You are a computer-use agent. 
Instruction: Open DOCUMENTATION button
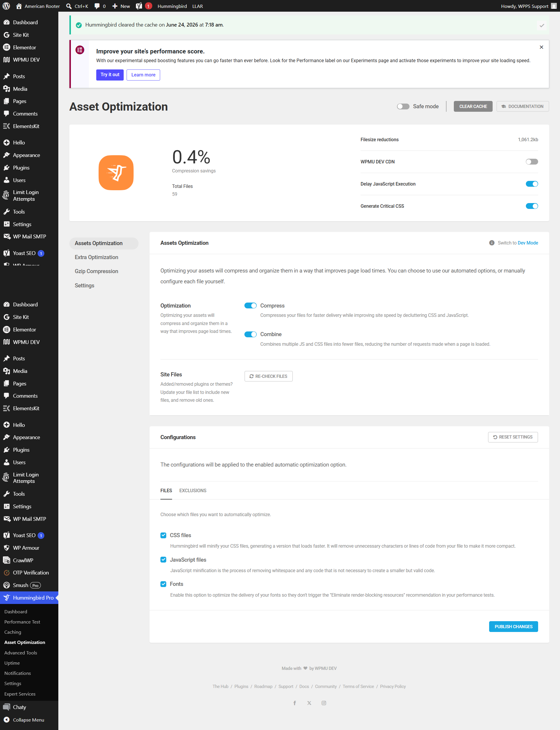522,106
